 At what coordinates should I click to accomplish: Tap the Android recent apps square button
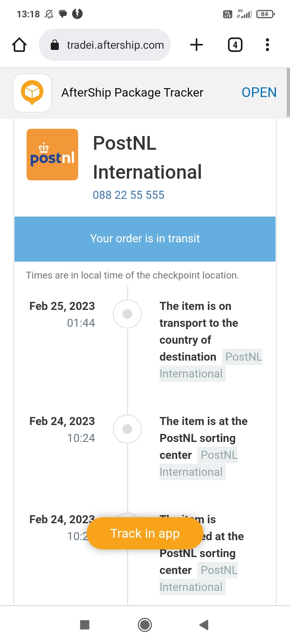tap(85, 625)
